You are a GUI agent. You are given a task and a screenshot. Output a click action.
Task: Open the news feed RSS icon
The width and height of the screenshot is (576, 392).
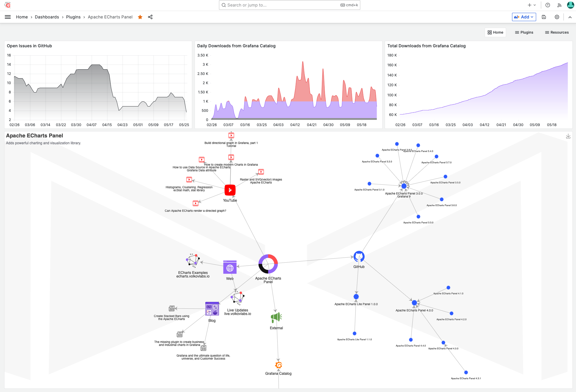pyautogui.click(x=559, y=5)
